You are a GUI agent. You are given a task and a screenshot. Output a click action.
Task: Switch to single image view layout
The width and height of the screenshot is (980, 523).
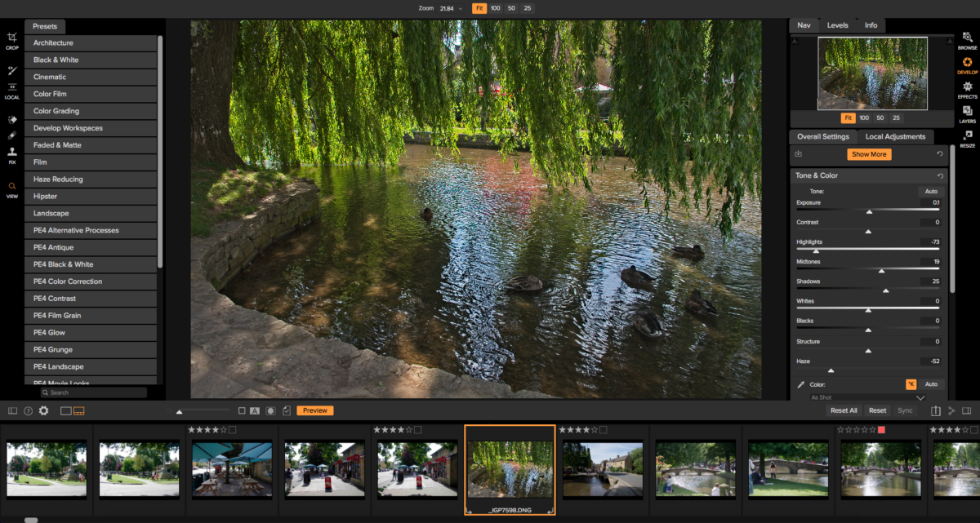pos(66,411)
